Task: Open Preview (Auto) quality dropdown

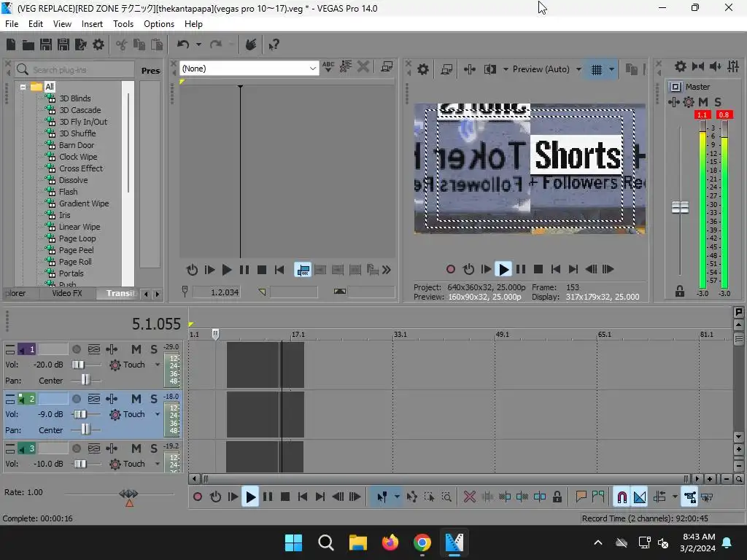Action: coord(578,69)
